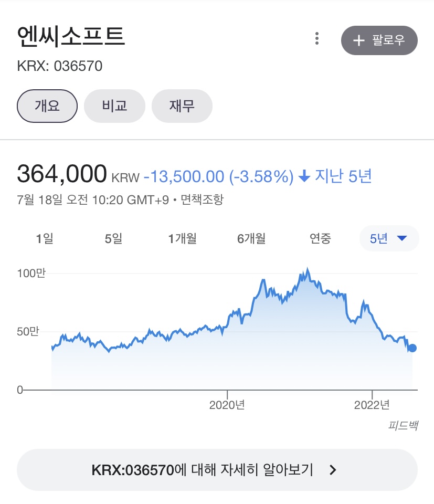Show the 1일 chart range
Viewport: 434px width, 504px height.
click(x=45, y=239)
